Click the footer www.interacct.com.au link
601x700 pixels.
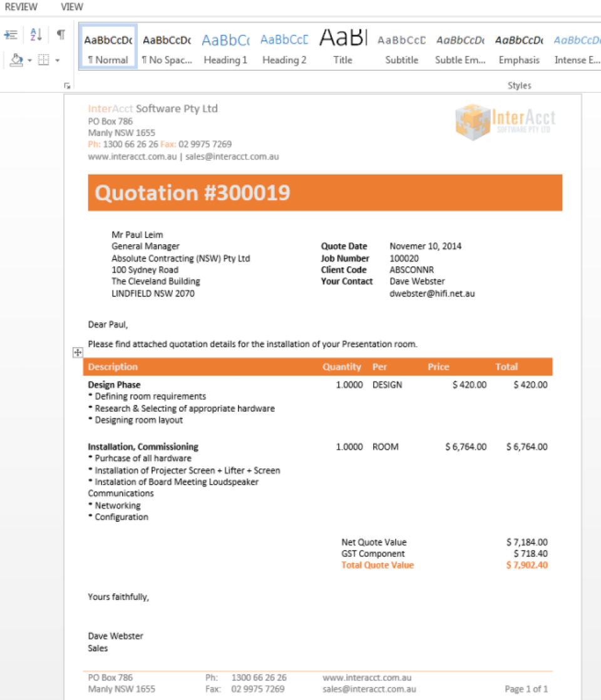pyautogui.click(x=367, y=677)
